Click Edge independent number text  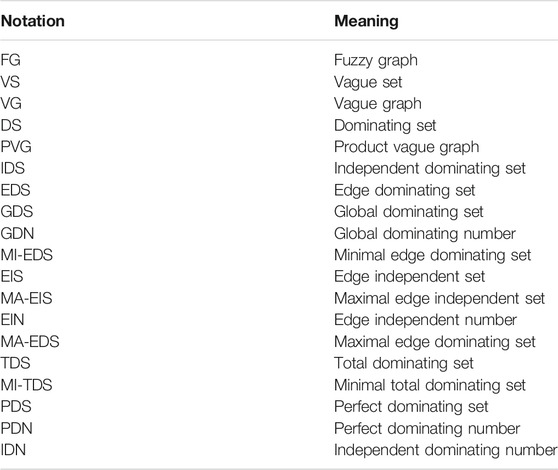[425, 320]
